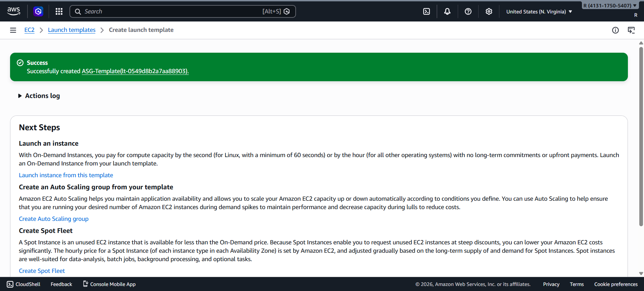This screenshot has height=291, width=644.
Task: Open the info panel icon
Action: (x=615, y=30)
